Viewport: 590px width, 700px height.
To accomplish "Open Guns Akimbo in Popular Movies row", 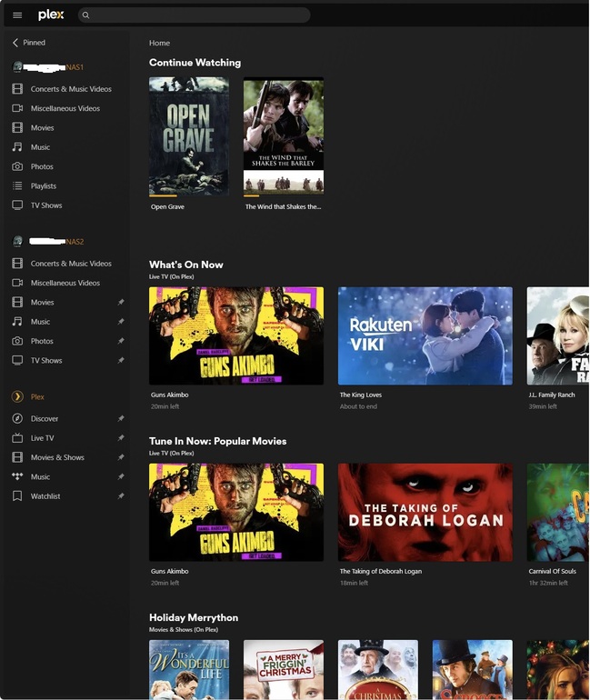I will 236,512.
